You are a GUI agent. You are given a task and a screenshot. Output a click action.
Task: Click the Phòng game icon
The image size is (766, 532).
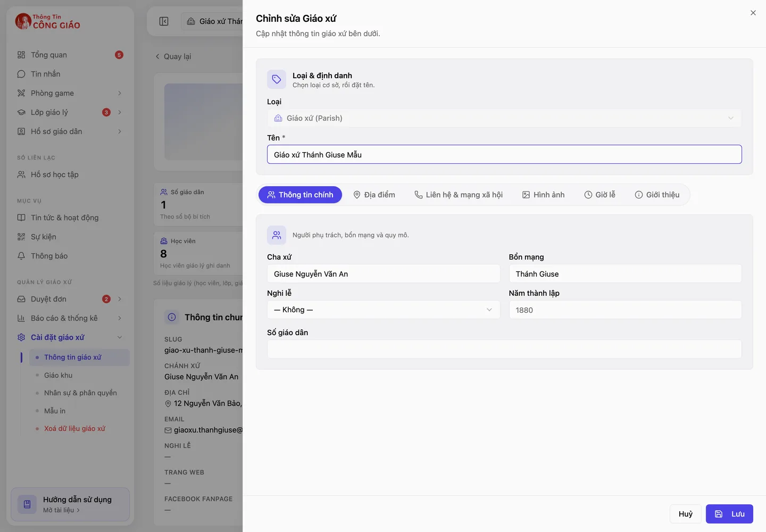click(21, 93)
